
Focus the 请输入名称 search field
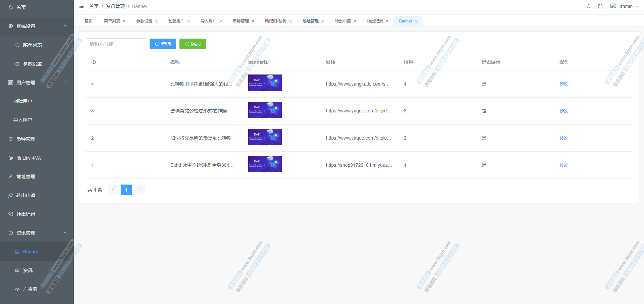tap(116, 44)
